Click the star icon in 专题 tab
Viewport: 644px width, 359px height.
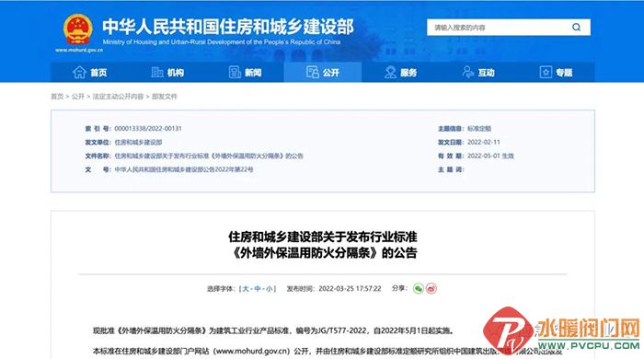(x=546, y=73)
